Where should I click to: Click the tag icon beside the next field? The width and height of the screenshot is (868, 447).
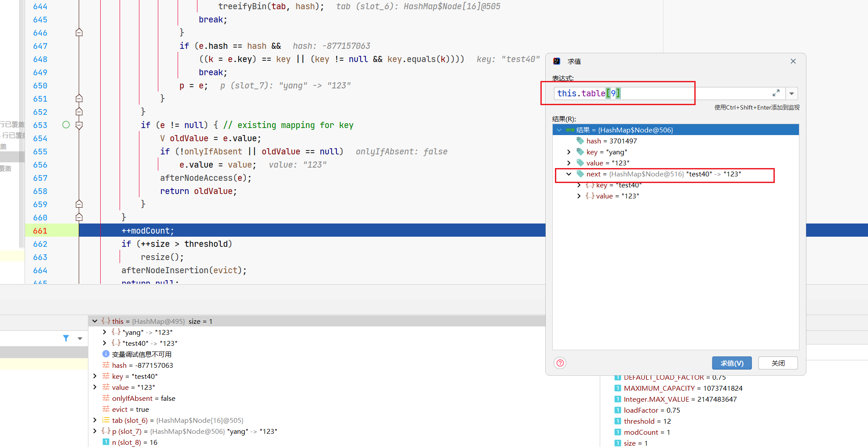(580, 174)
